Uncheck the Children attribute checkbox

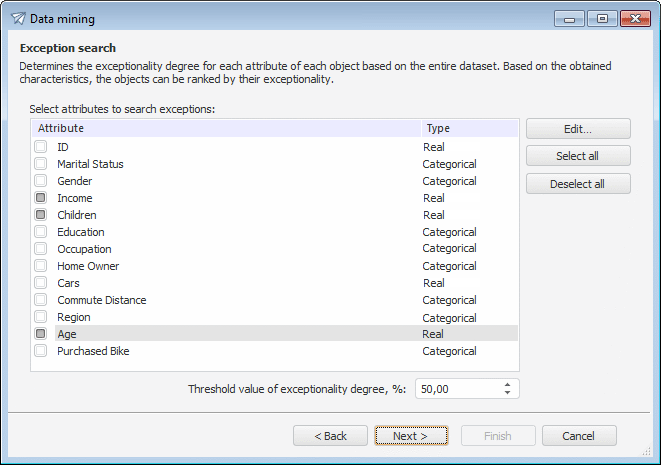pos(41,215)
